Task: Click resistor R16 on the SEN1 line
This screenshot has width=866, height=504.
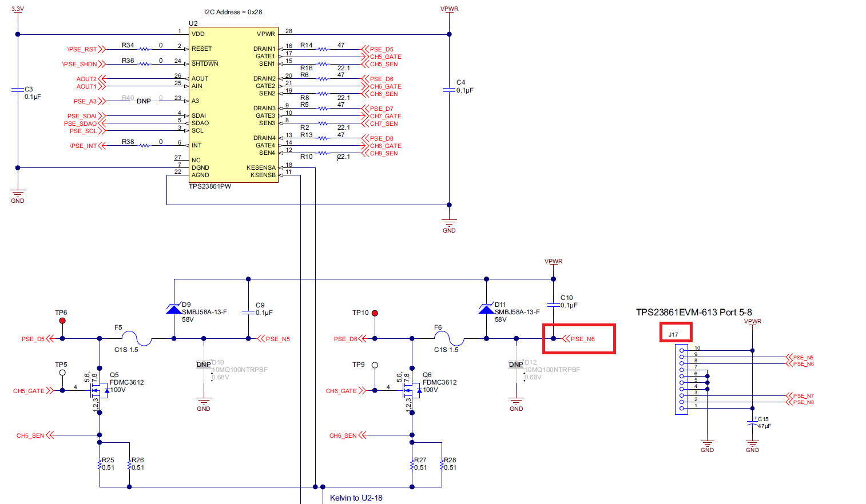Action: click(323, 64)
